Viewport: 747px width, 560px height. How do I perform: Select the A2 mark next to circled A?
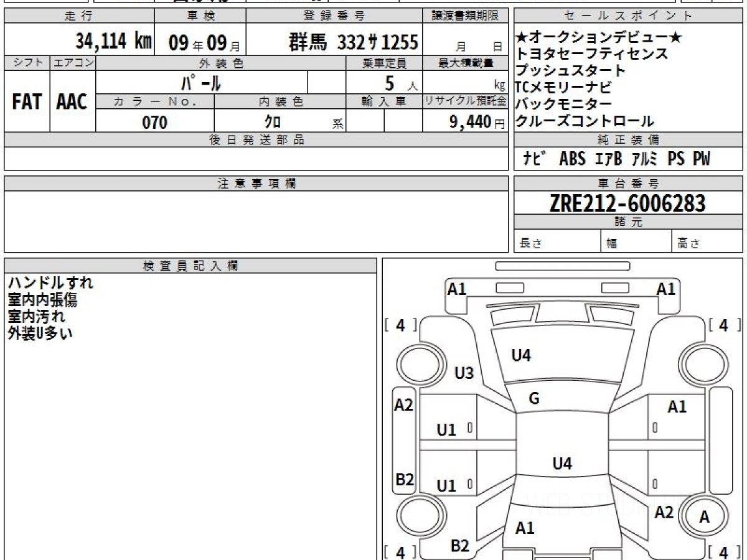point(664,511)
